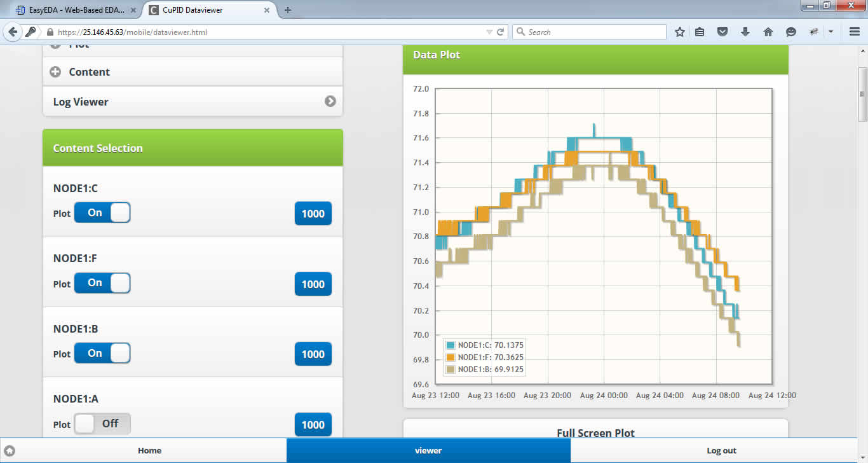
Task: Click legend text NODE1:C: 70.1375
Action: click(491, 345)
